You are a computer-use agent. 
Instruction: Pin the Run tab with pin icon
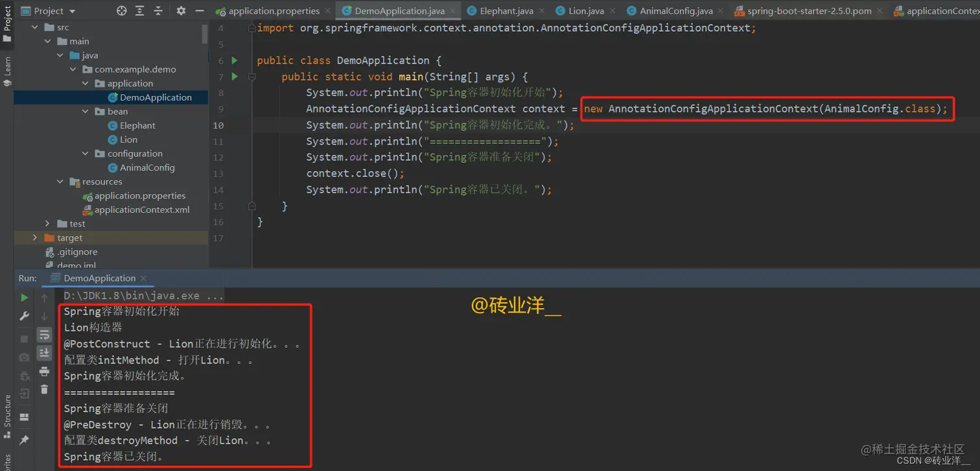pyautogui.click(x=24, y=440)
